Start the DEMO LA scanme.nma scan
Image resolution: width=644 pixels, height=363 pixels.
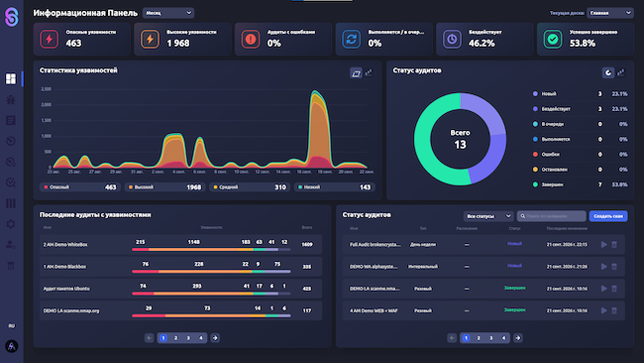click(603, 289)
